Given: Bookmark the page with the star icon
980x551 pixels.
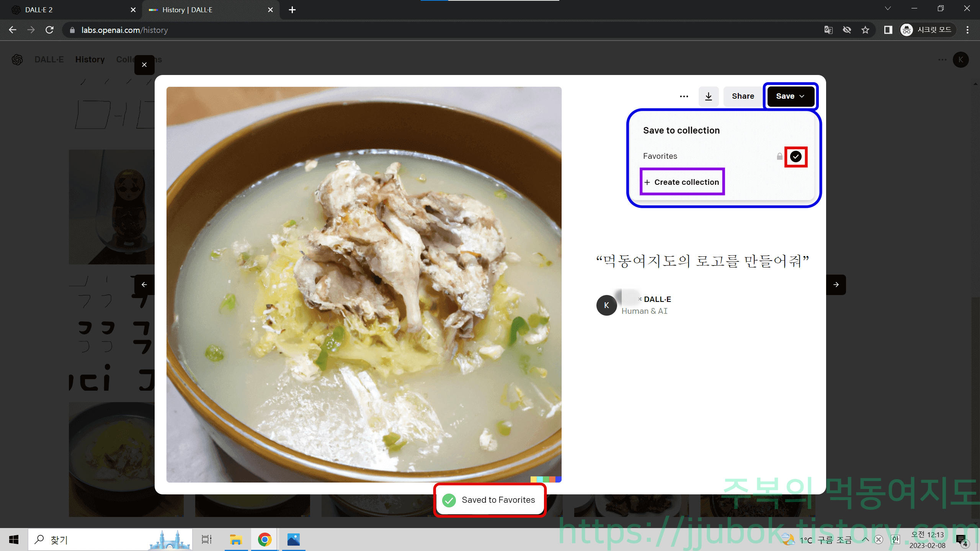Looking at the screenshot, I should 865,30.
